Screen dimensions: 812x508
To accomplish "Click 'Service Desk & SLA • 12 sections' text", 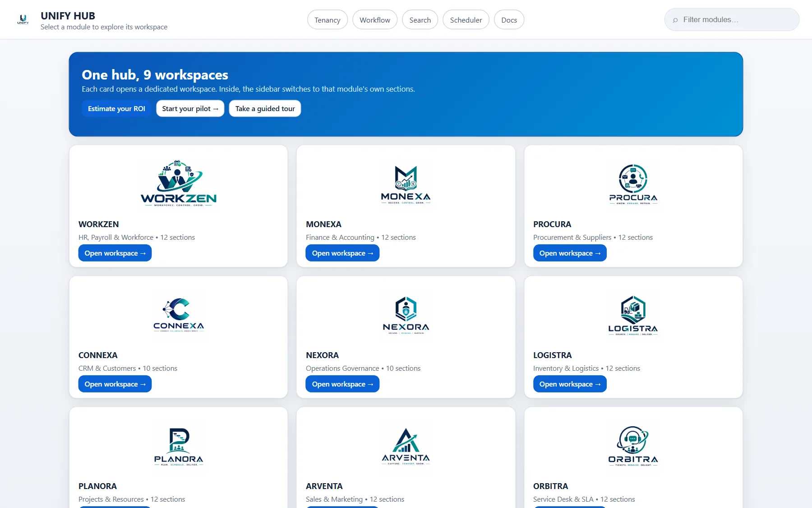I will (x=584, y=499).
